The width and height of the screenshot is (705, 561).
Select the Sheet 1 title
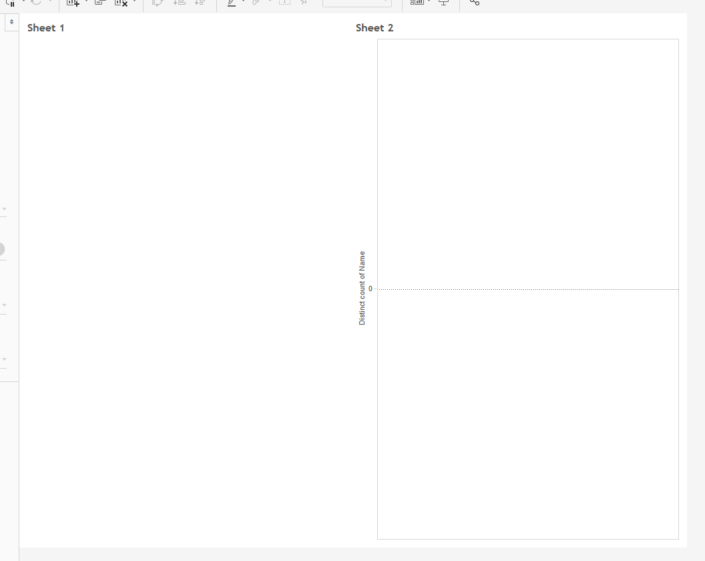coord(46,28)
